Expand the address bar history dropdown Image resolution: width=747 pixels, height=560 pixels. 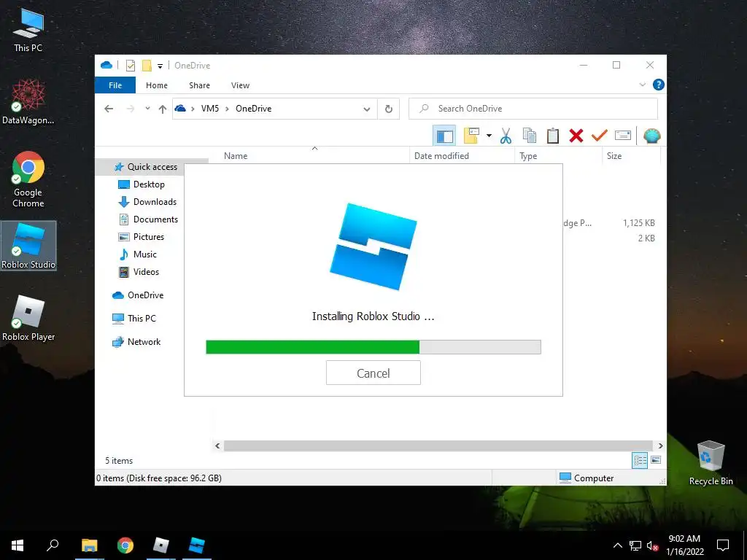click(367, 109)
